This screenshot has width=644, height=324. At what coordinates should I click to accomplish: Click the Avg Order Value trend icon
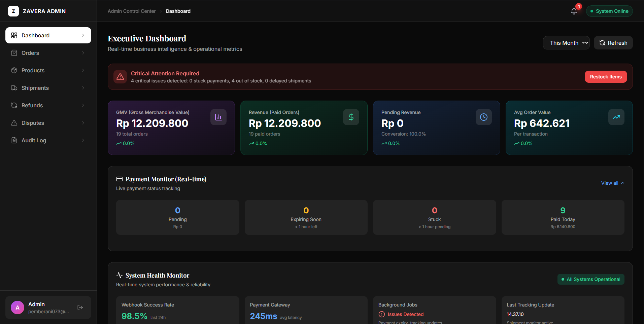pos(616,117)
